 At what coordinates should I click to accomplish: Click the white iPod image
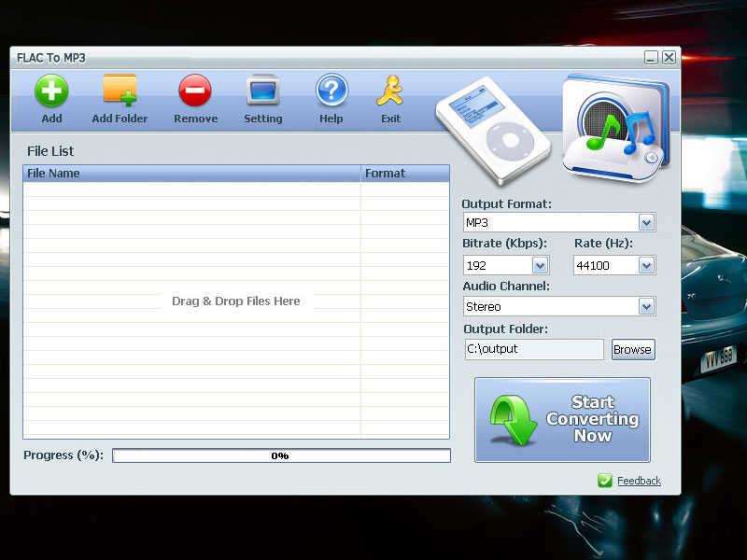[494, 130]
